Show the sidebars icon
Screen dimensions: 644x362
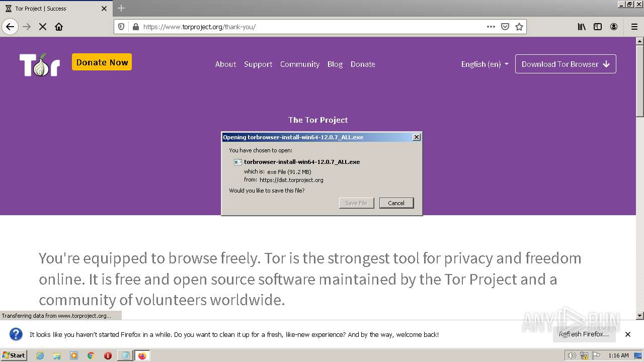click(x=598, y=27)
